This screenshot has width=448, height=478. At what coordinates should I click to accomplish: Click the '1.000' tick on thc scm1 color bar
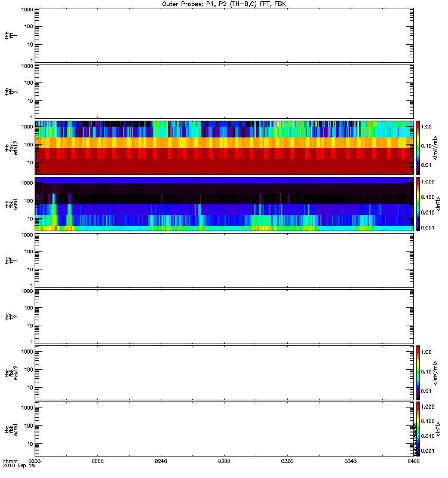[428, 407]
